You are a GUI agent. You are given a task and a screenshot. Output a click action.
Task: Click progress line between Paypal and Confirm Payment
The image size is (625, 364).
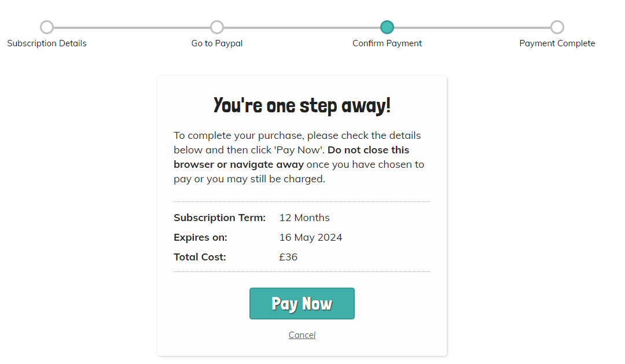tap(302, 27)
